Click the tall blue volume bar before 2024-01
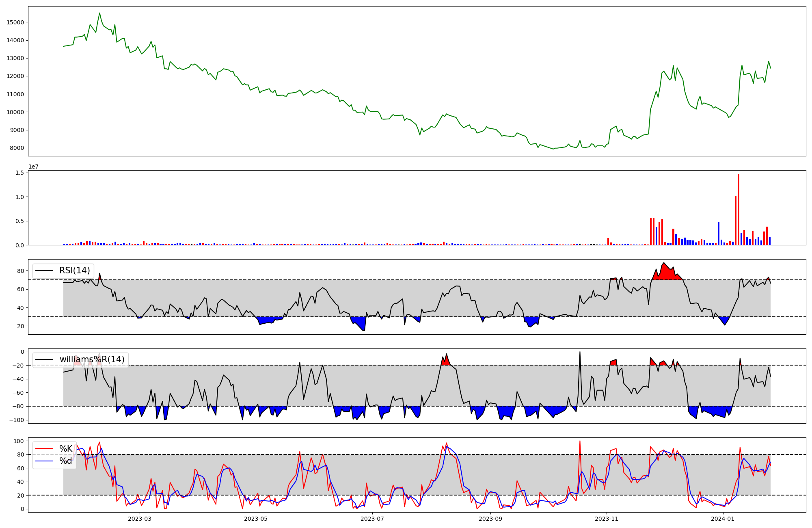The height and width of the screenshot is (528, 812). pos(719,234)
